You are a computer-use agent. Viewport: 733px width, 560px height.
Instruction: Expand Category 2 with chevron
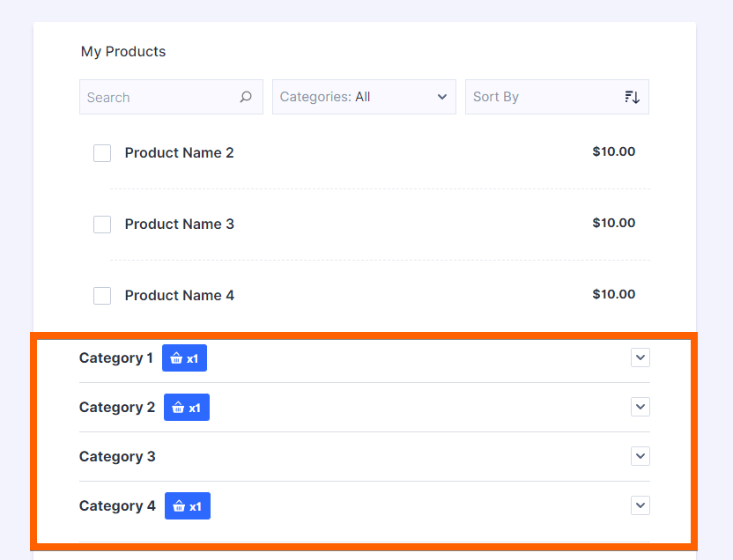coord(640,407)
